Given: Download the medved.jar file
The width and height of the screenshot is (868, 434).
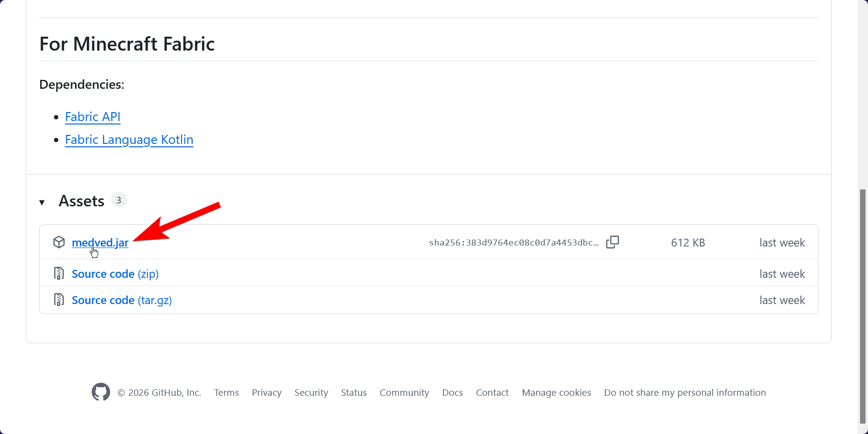Looking at the screenshot, I should pyautogui.click(x=100, y=243).
